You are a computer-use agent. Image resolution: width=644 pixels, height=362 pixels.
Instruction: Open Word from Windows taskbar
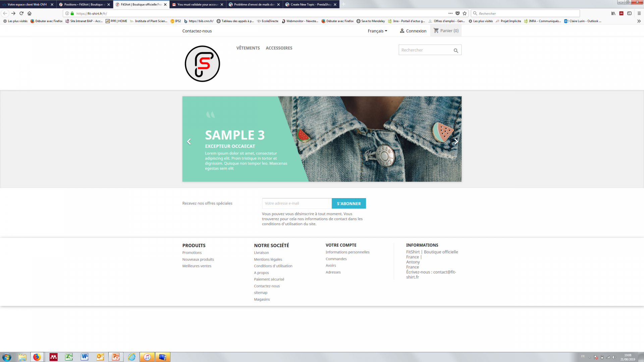click(x=84, y=357)
